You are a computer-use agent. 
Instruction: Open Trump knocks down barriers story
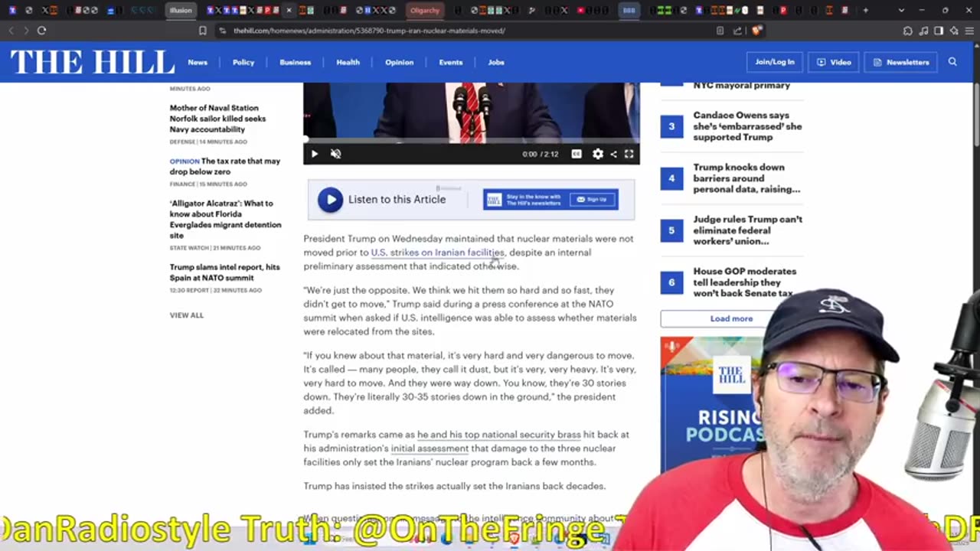coord(746,178)
